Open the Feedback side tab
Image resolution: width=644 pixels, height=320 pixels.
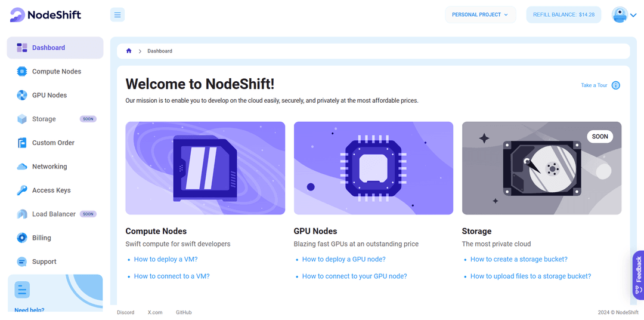tap(638, 275)
